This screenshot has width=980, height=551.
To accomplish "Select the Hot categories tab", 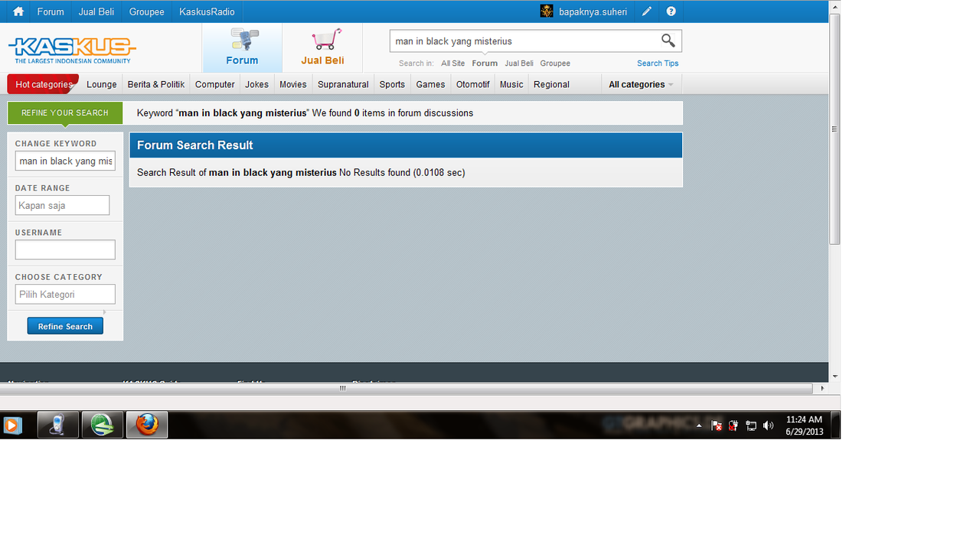I will 44,84.
